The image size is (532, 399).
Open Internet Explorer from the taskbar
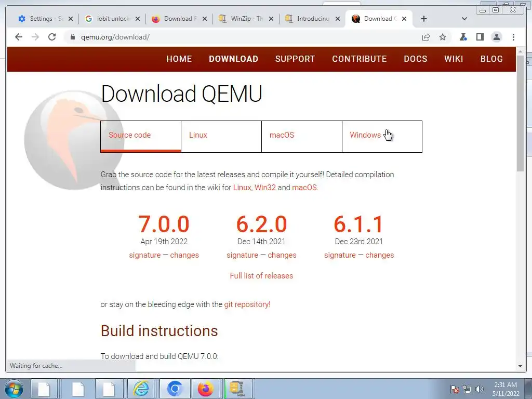point(141,389)
